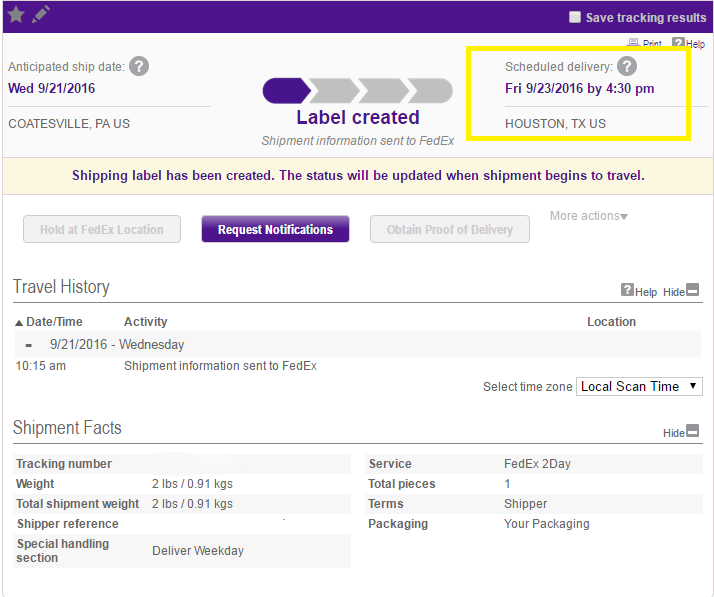Viewport: 714px width, 597px height.
Task: Click help icon beside Anticipated ship date
Action: (x=139, y=66)
